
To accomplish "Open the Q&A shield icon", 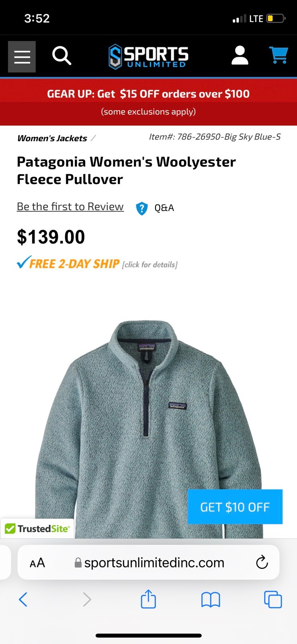I will coord(141,208).
